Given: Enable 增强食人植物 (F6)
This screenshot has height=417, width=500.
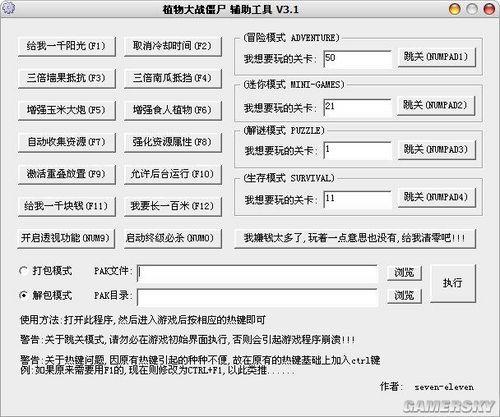Looking at the screenshot, I should pos(173,110).
